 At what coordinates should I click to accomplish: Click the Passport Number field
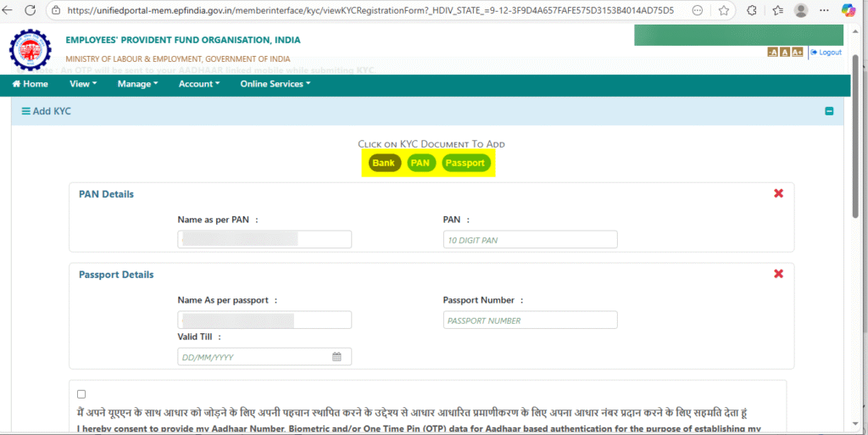(531, 320)
